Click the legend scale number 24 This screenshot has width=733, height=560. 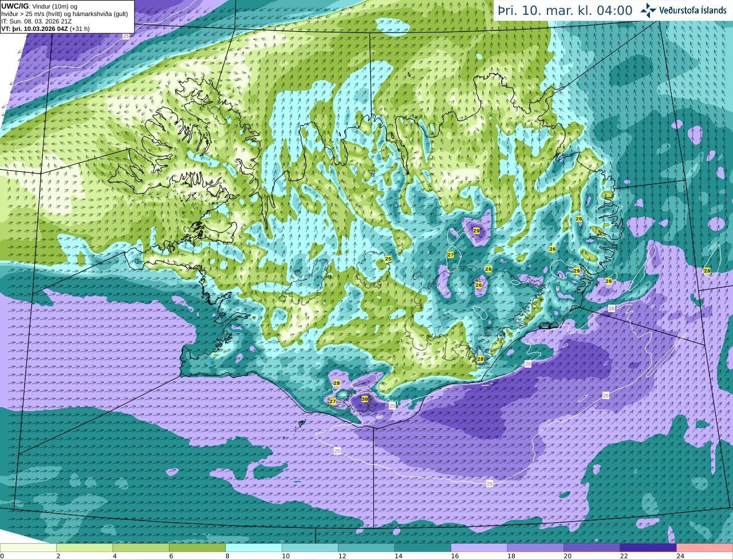point(680,556)
